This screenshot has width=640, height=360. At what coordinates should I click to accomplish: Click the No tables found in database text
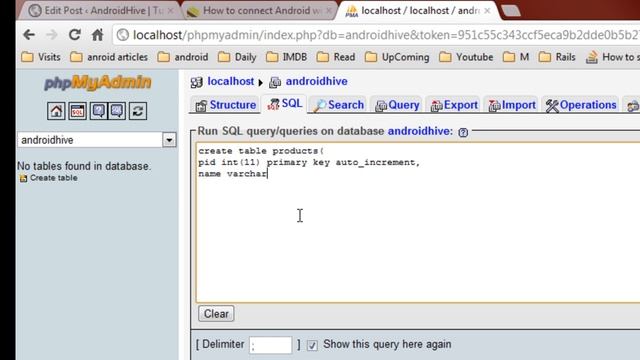[x=84, y=166]
